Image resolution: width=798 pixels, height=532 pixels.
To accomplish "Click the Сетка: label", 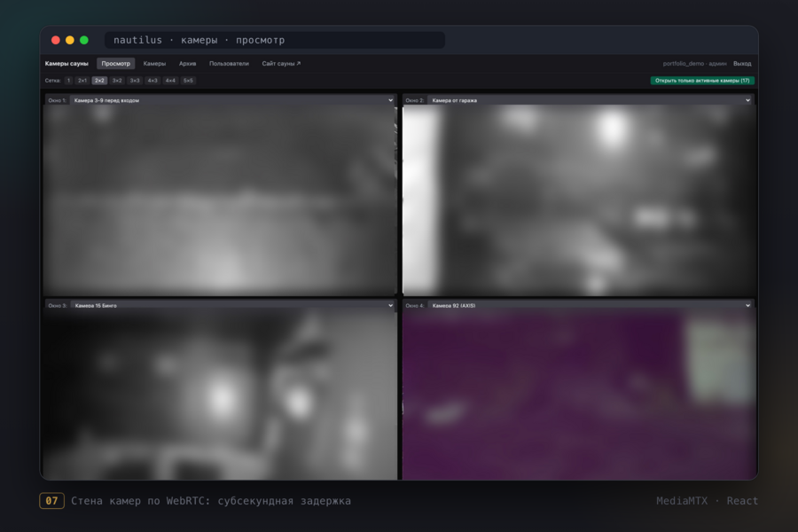I will click(53, 81).
